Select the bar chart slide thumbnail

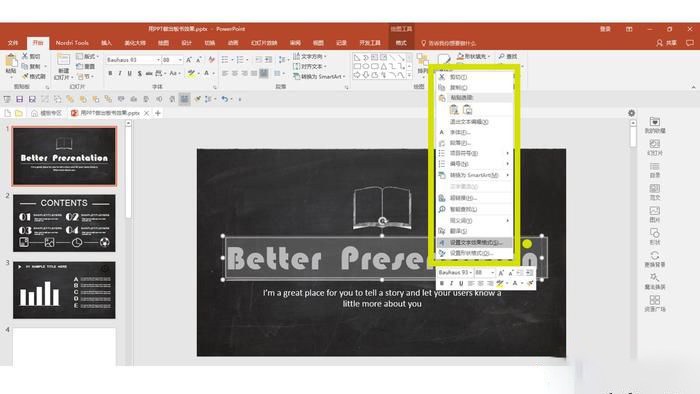click(64, 290)
